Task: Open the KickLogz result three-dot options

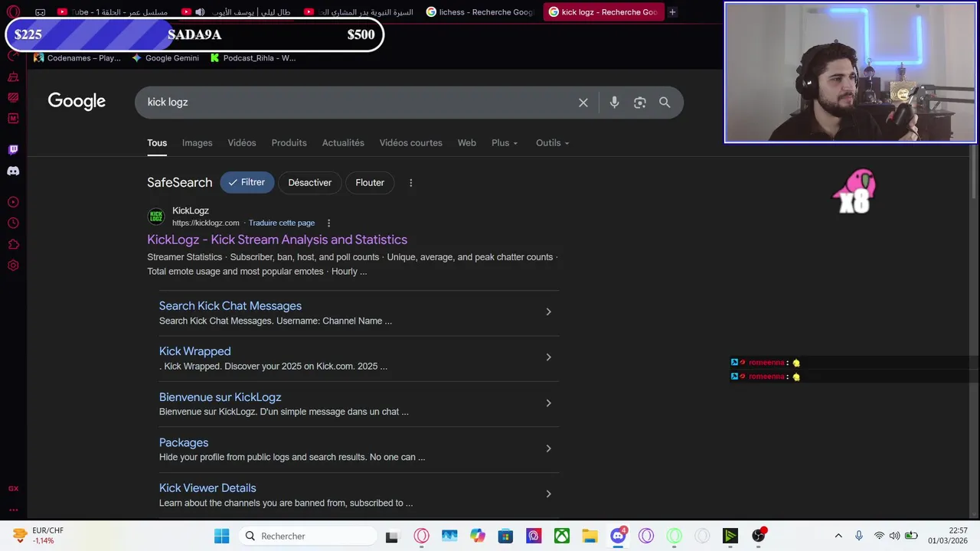Action: pos(328,223)
